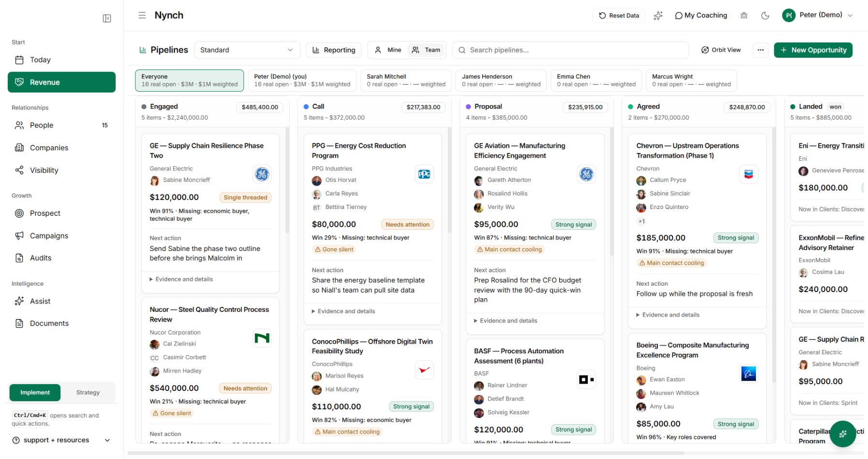This screenshot has width=868, height=459.
Task: Open Prospect in the sidebar
Action: [x=61, y=213]
